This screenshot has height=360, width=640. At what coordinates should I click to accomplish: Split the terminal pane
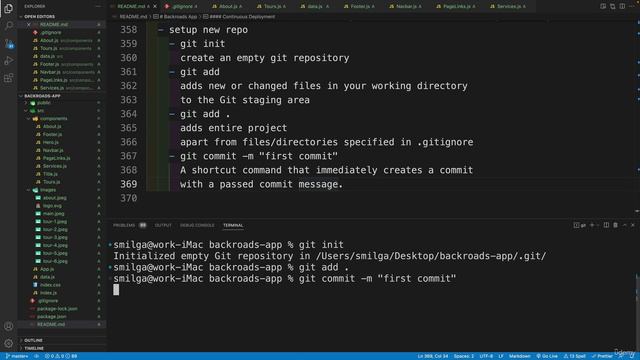tap(607, 225)
